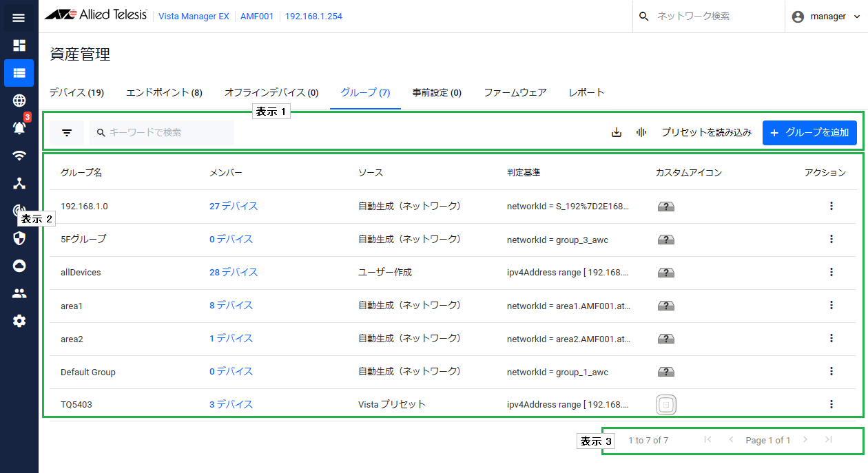
Task: Open actions menu for allDevices row
Action: tap(831, 272)
